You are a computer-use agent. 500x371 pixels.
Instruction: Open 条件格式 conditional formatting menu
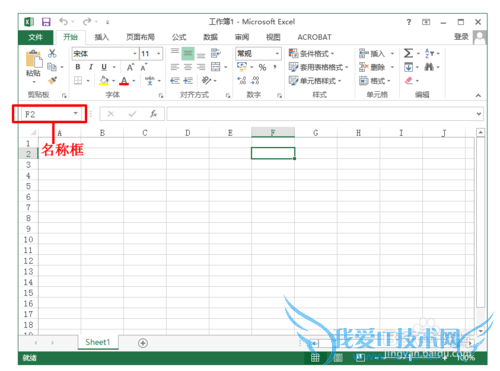tap(311, 53)
